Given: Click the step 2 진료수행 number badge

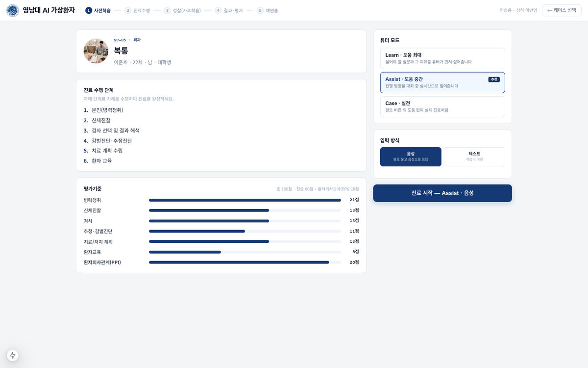Looking at the screenshot, I should 128,10.
